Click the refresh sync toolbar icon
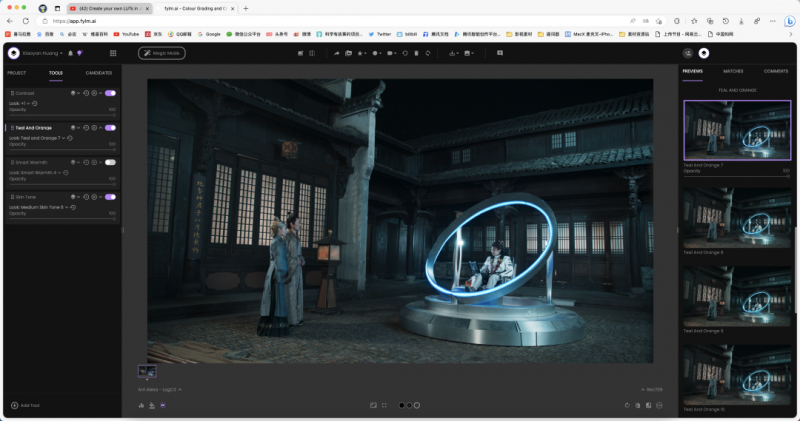The image size is (800, 421). coord(428,53)
